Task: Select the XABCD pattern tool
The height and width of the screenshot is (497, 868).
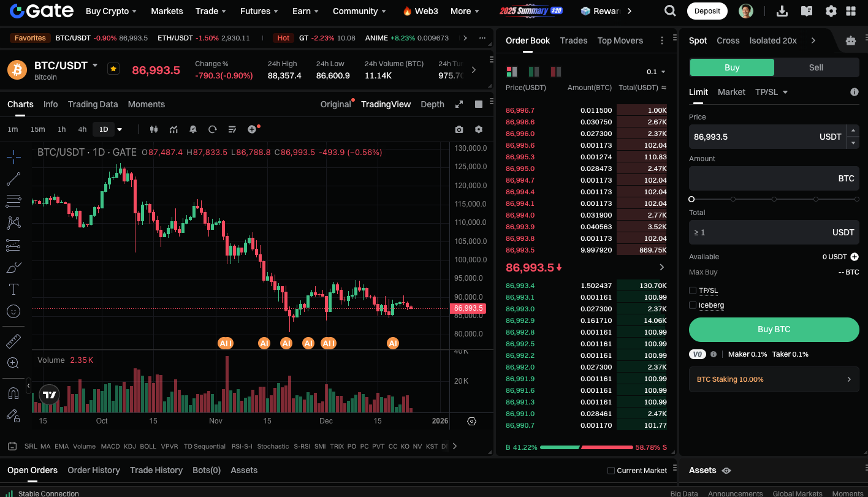Action: (13, 223)
